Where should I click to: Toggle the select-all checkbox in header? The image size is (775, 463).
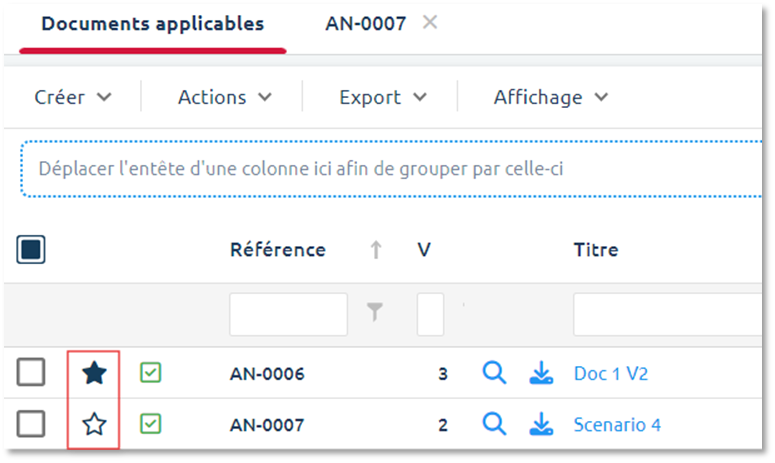(x=31, y=250)
